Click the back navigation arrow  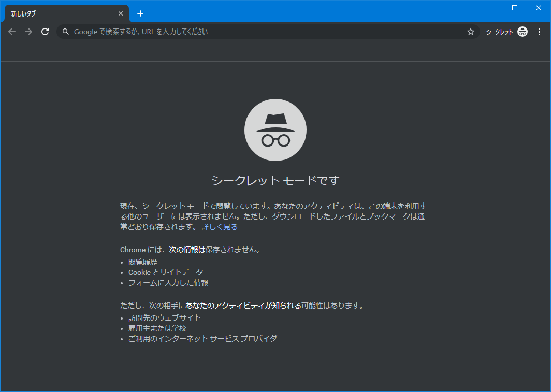(x=12, y=32)
